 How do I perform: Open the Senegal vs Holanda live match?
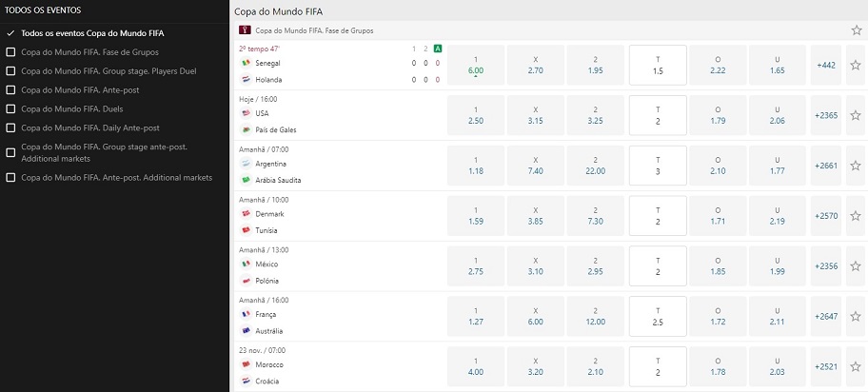[340, 66]
